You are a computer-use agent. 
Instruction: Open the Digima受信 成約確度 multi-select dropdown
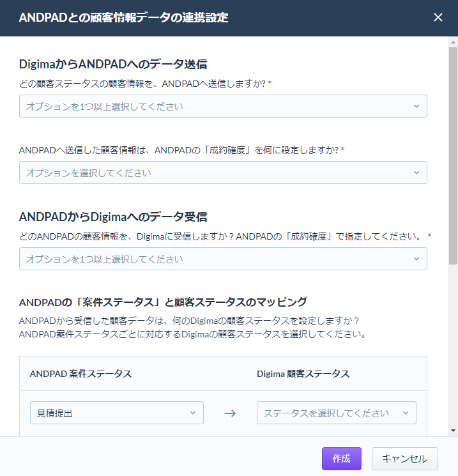(223, 259)
